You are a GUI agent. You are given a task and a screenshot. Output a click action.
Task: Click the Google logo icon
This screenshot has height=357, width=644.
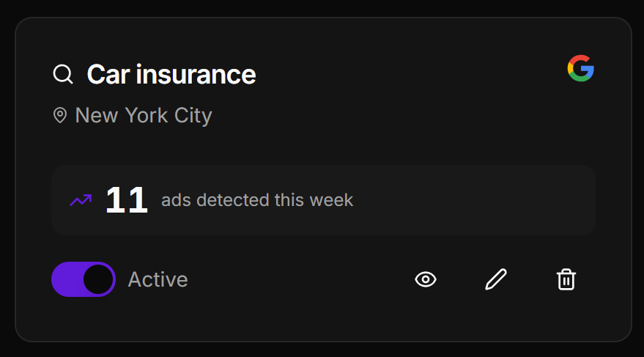[580, 68]
